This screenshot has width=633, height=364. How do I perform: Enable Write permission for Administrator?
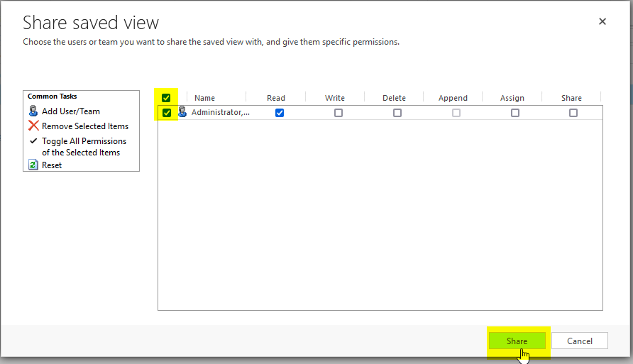(338, 113)
